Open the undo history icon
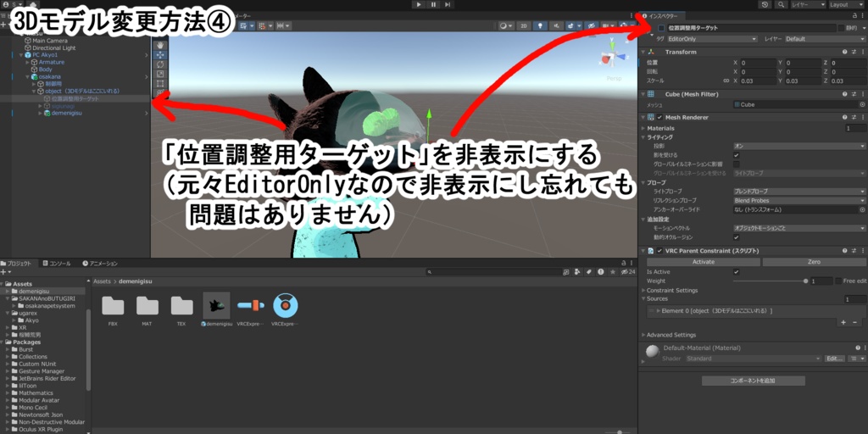This screenshot has height=434, width=868. pyautogui.click(x=765, y=4)
